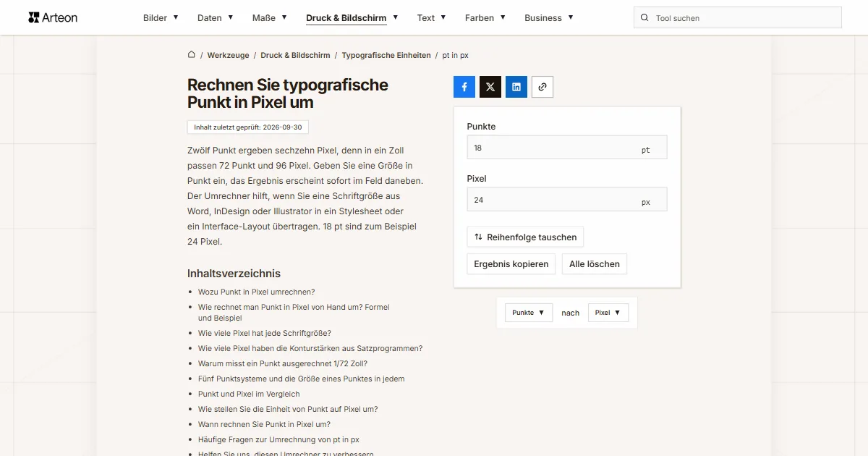Go to home breadcrumb icon
This screenshot has height=456, width=868.
[x=192, y=55]
